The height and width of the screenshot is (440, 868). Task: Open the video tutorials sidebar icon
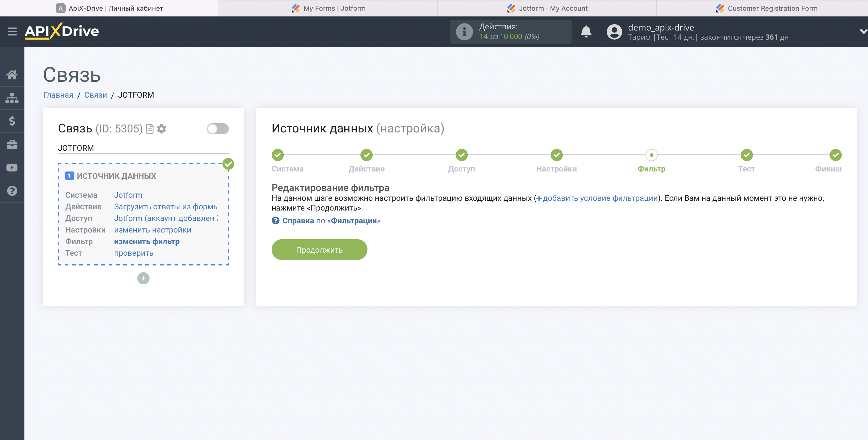coord(12,168)
